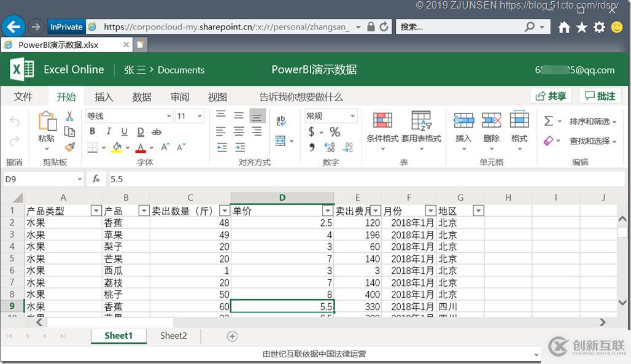Decrease the indent
The image size is (631, 364).
(222, 147)
